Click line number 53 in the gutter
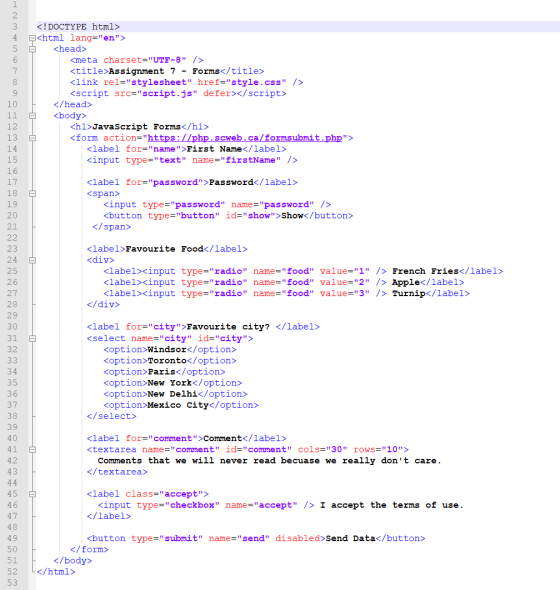Screen dimensions: 560x590 (12, 583)
